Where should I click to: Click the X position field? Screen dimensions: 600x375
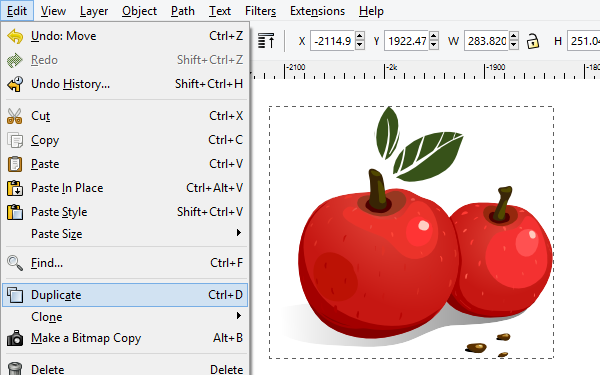332,41
